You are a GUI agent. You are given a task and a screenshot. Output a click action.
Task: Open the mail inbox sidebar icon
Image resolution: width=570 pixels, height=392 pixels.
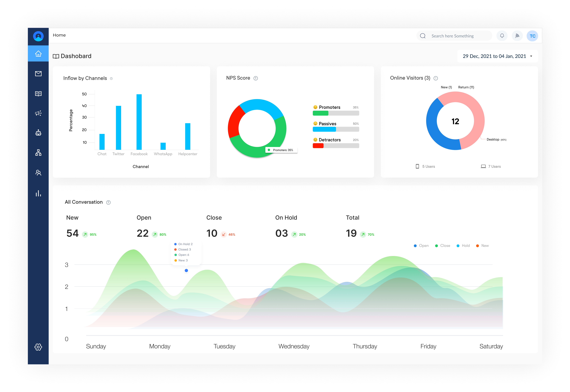38,74
